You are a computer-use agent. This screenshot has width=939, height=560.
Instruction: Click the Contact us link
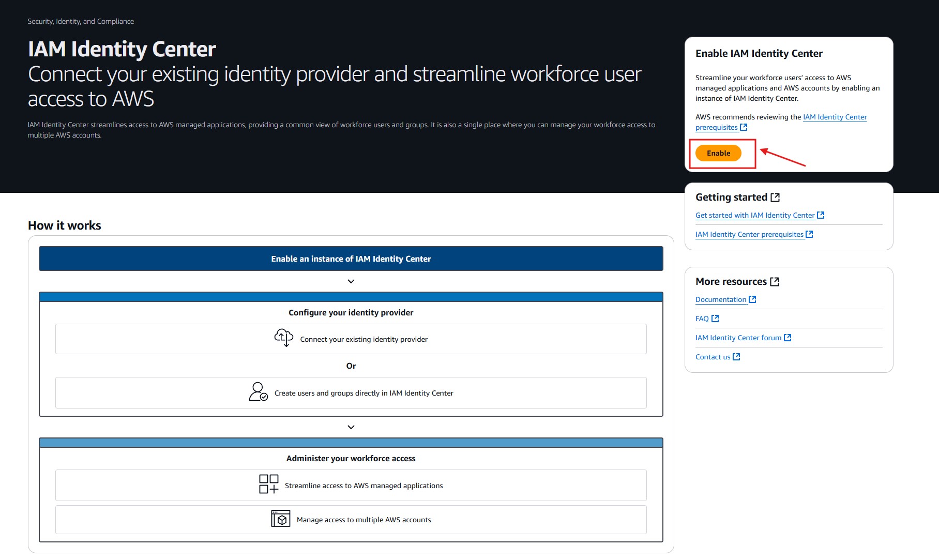(713, 357)
